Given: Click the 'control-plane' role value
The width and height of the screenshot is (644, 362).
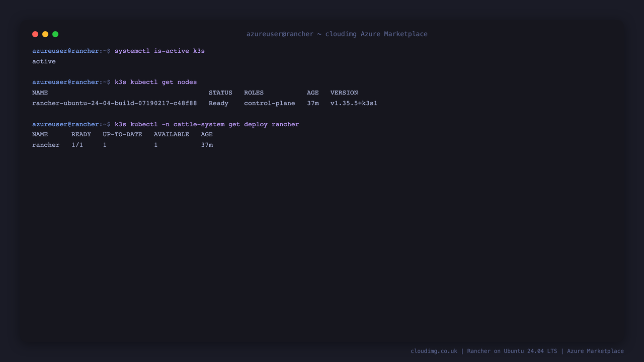Looking at the screenshot, I should click(x=270, y=103).
